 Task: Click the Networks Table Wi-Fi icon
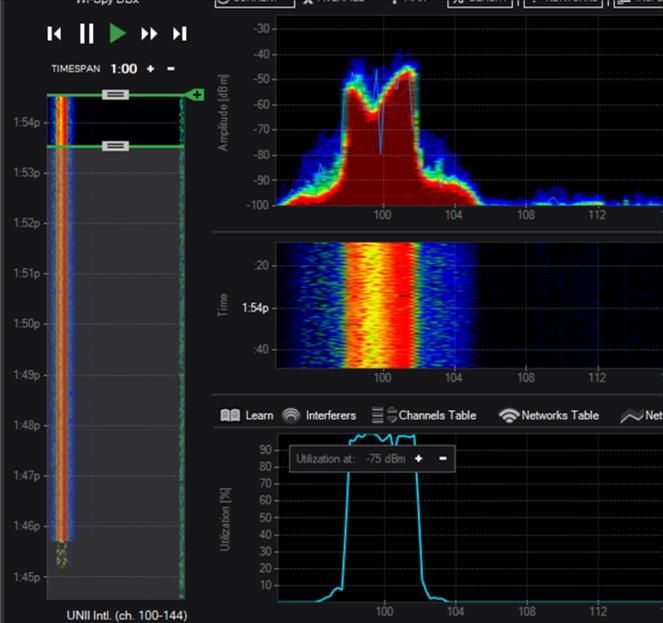tap(509, 416)
